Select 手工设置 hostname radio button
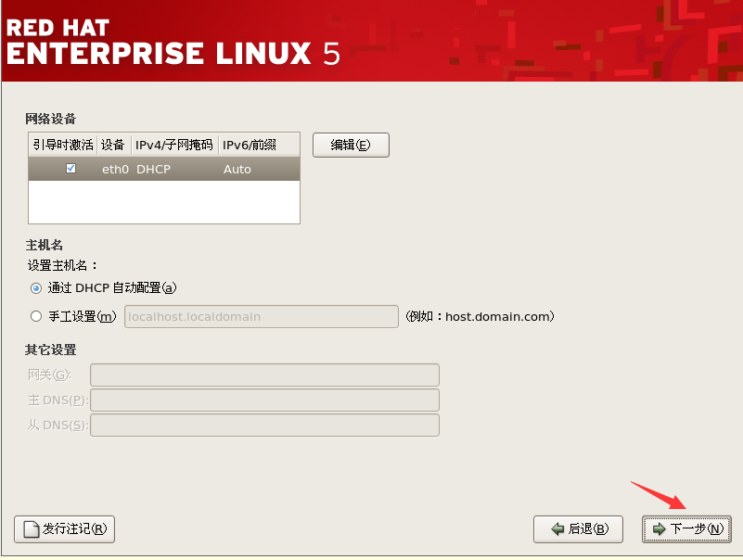The image size is (743, 560). [35, 316]
